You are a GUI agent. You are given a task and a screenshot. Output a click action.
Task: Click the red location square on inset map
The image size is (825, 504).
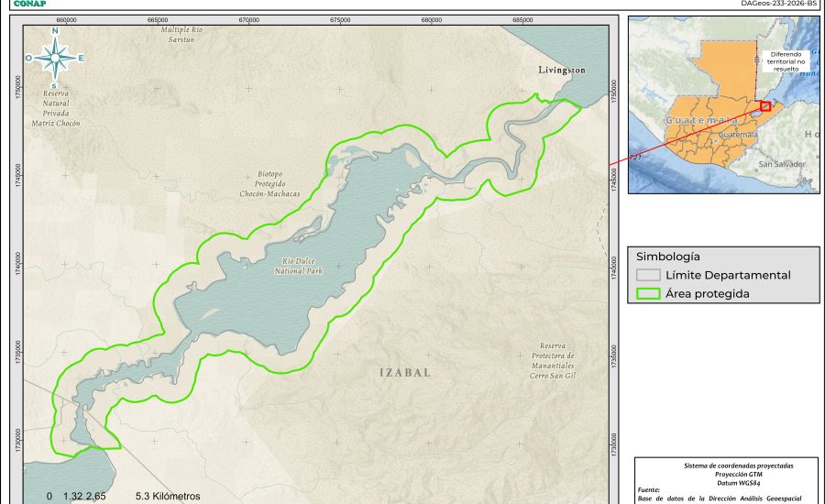point(764,106)
